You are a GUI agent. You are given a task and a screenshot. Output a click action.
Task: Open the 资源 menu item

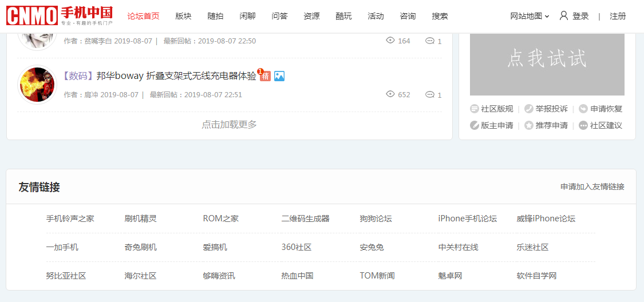point(311,17)
